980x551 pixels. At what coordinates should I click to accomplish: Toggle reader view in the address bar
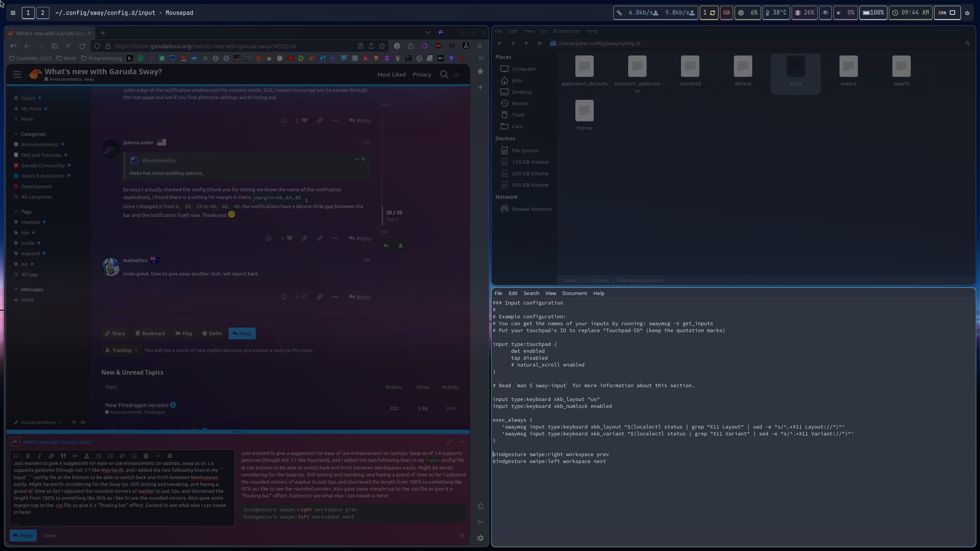360,46
